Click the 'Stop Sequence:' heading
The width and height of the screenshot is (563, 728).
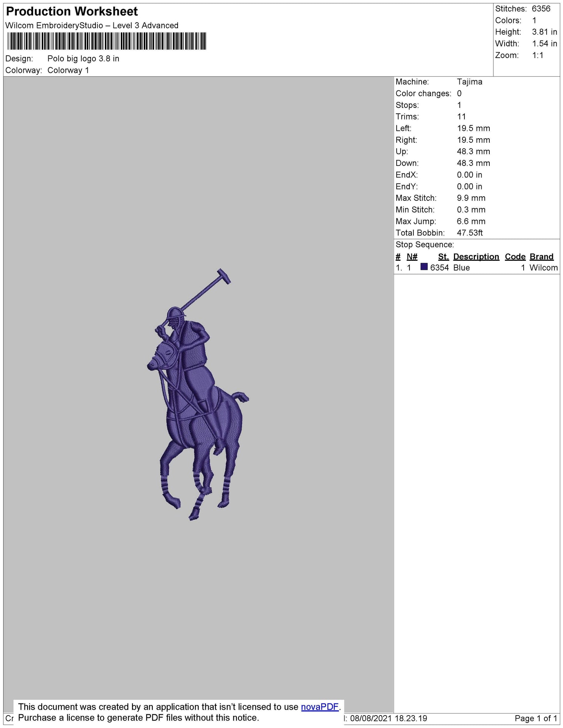[425, 244]
